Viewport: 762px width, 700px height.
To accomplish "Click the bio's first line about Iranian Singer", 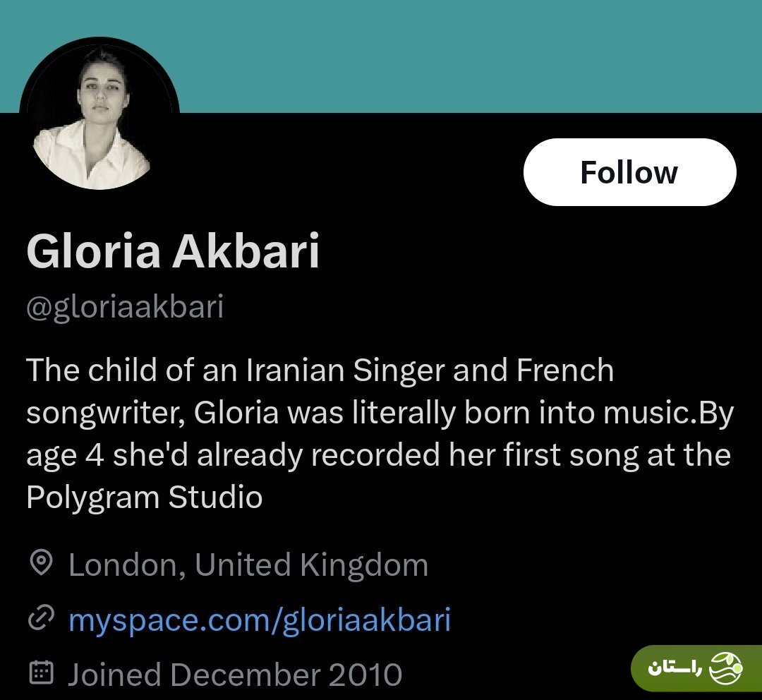I will click(320, 370).
